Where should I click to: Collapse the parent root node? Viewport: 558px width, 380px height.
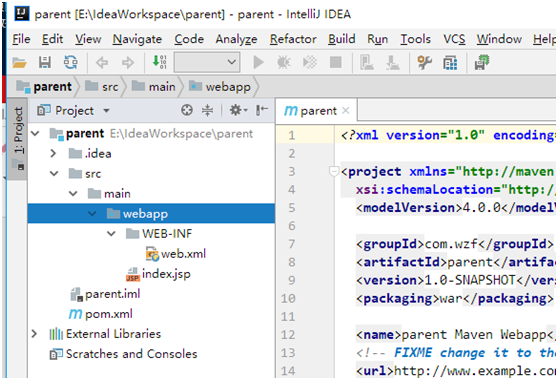point(35,134)
